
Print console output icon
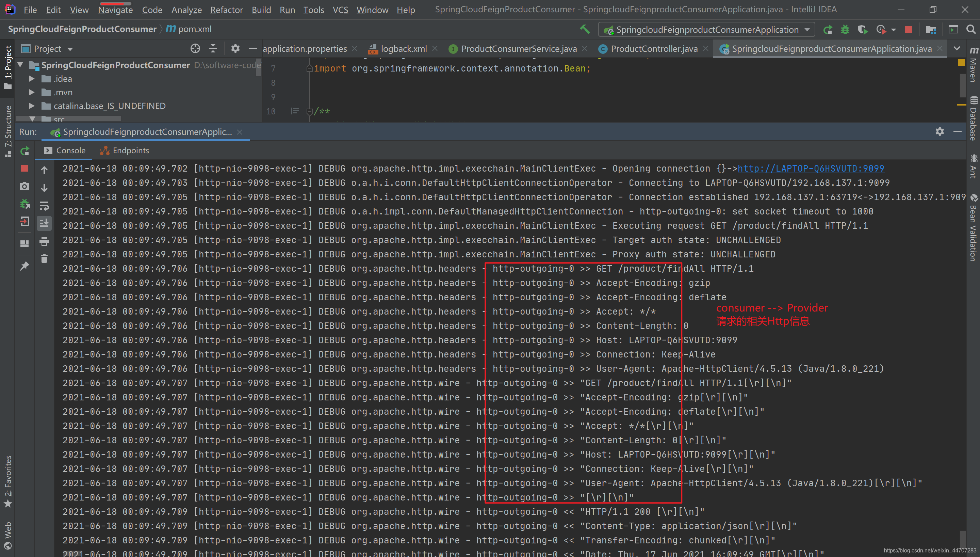pos(44,241)
